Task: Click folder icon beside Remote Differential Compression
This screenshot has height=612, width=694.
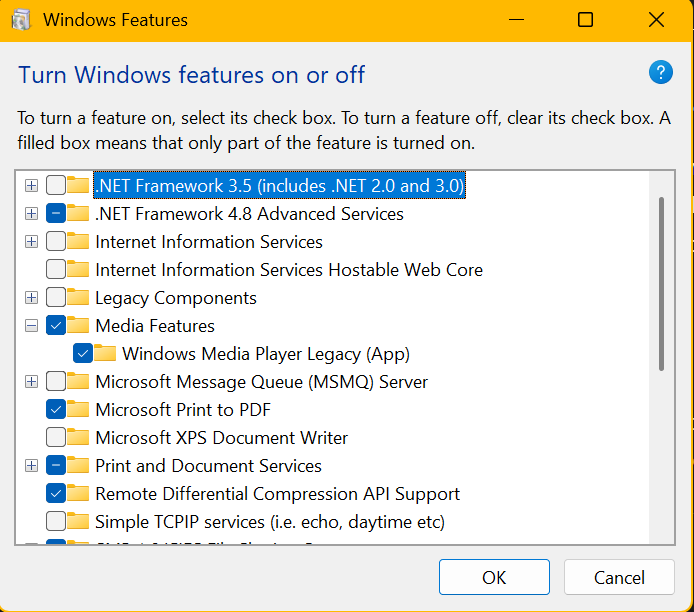Action: tap(78, 493)
